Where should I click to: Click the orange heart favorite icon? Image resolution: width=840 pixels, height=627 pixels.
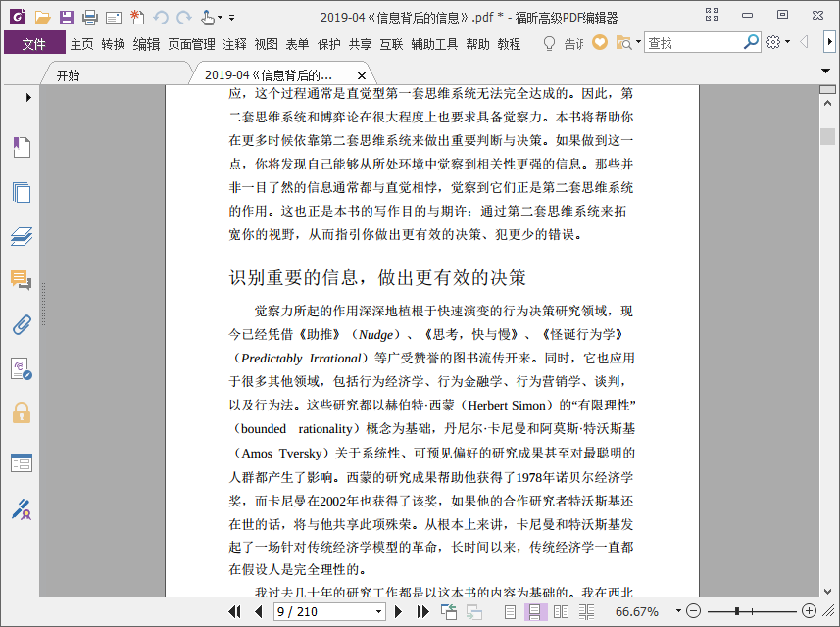tap(600, 42)
